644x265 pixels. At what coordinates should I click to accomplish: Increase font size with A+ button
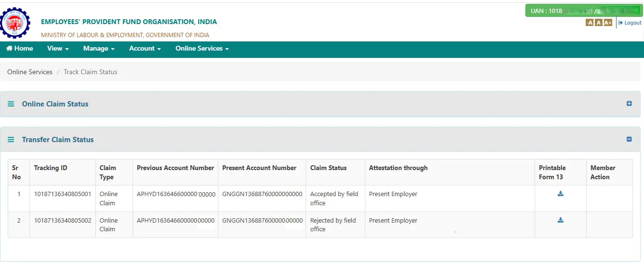608,23
